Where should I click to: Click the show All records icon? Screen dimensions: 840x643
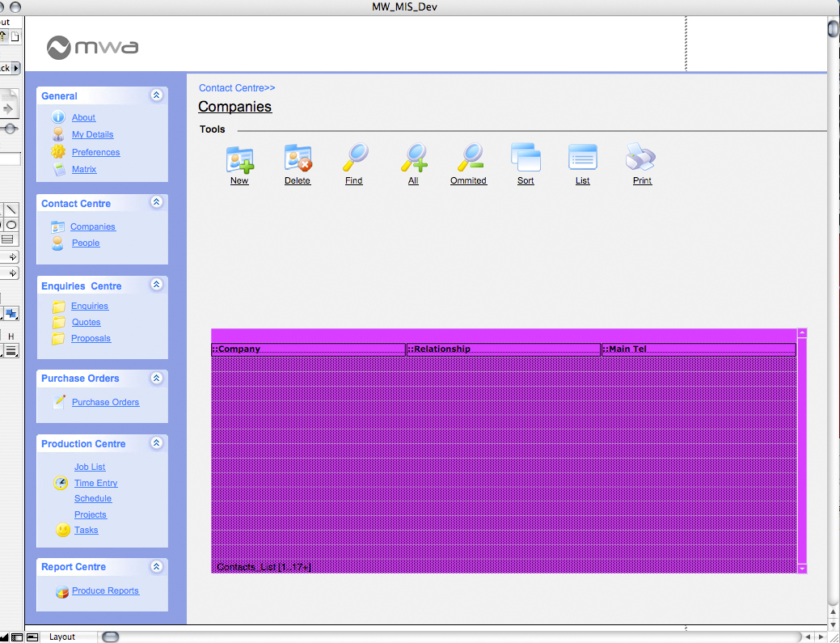click(x=413, y=158)
